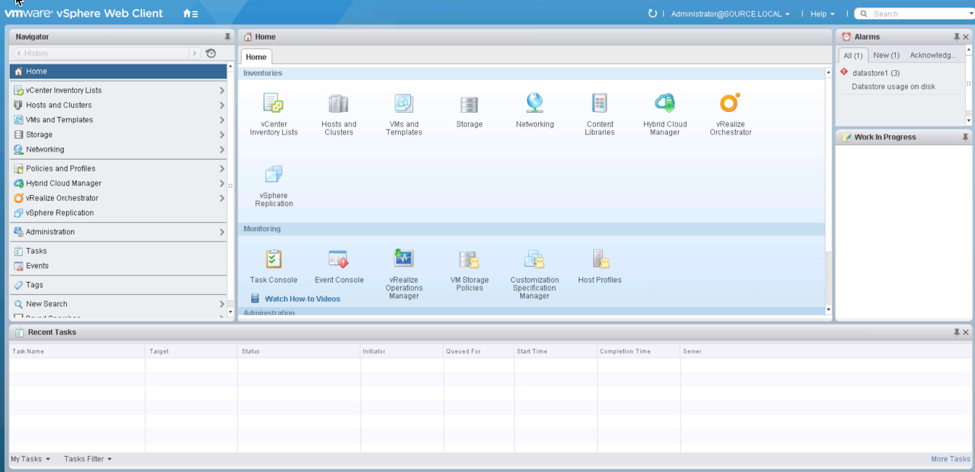Click in the Search field
This screenshot has width=975, height=472.
[917, 14]
